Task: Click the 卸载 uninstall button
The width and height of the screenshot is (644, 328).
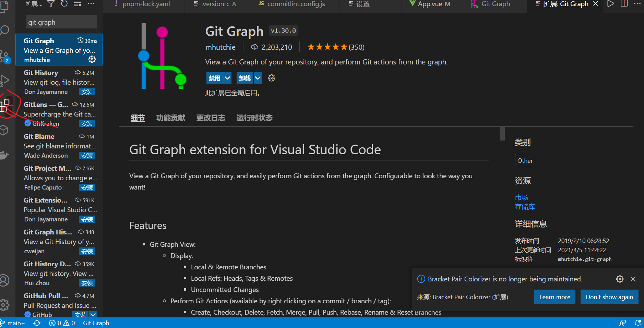Action: coord(245,78)
